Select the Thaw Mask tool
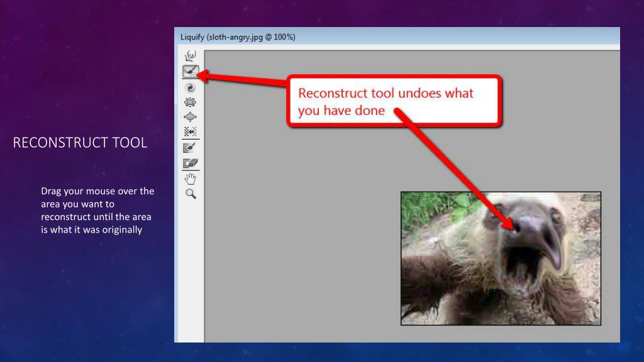The width and height of the screenshot is (644, 362). coord(190,163)
